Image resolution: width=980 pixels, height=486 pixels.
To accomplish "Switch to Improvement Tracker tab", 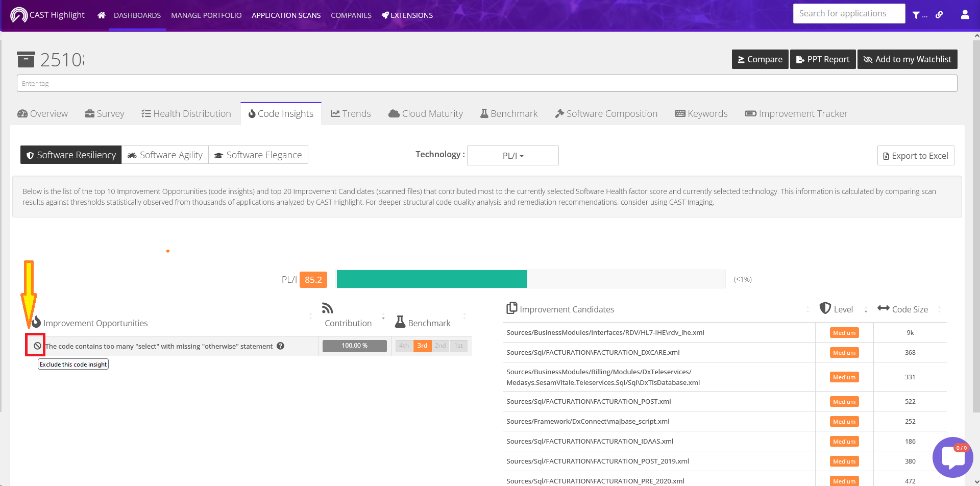I will 796,113.
